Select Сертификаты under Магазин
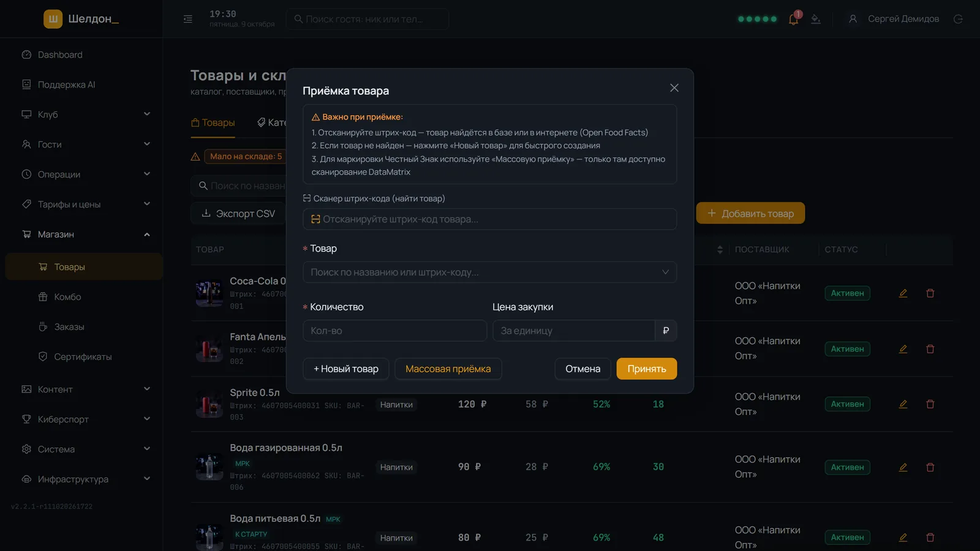The height and width of the screenshot is (551, 980). tap(84, 357)
